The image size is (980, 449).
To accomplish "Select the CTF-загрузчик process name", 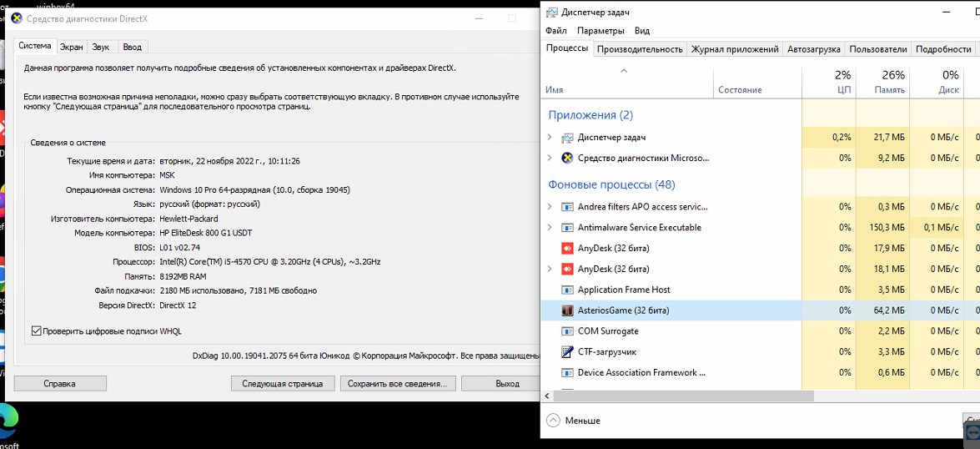I will pos(607,351).
